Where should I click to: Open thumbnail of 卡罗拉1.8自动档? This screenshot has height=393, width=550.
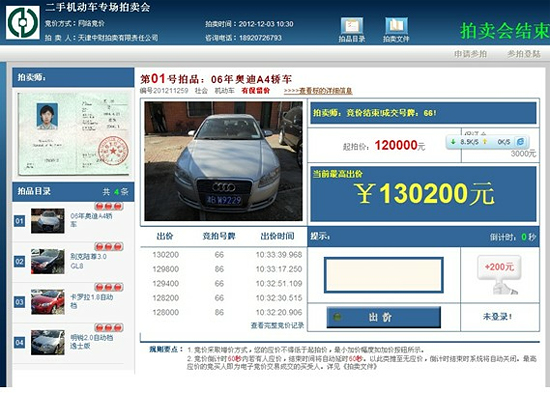click(48, 302)
